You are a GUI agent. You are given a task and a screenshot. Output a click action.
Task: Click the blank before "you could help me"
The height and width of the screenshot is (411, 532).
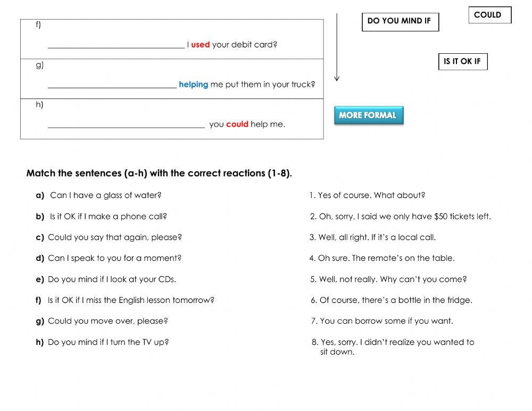pos(126,124)
